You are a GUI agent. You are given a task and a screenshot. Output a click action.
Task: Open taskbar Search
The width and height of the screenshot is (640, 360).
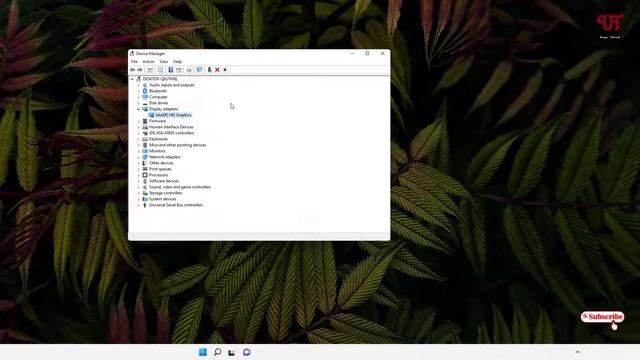(218, 352)
